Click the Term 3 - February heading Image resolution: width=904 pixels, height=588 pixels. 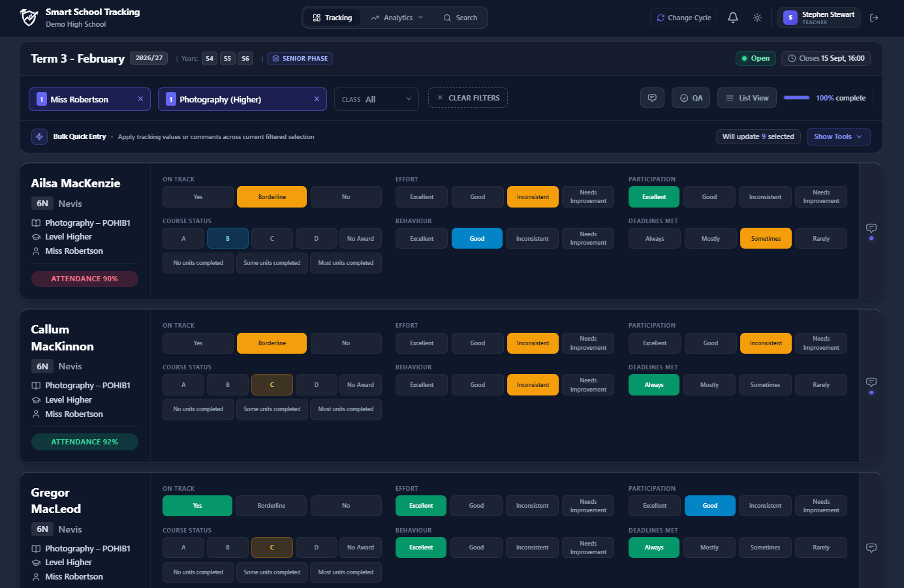tap(78, 59)
